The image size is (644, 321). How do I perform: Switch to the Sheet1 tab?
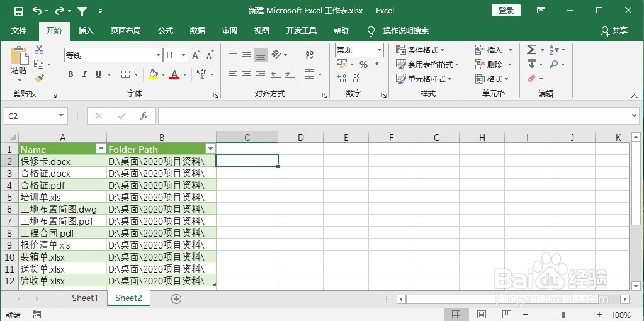(x=85, y=298)
